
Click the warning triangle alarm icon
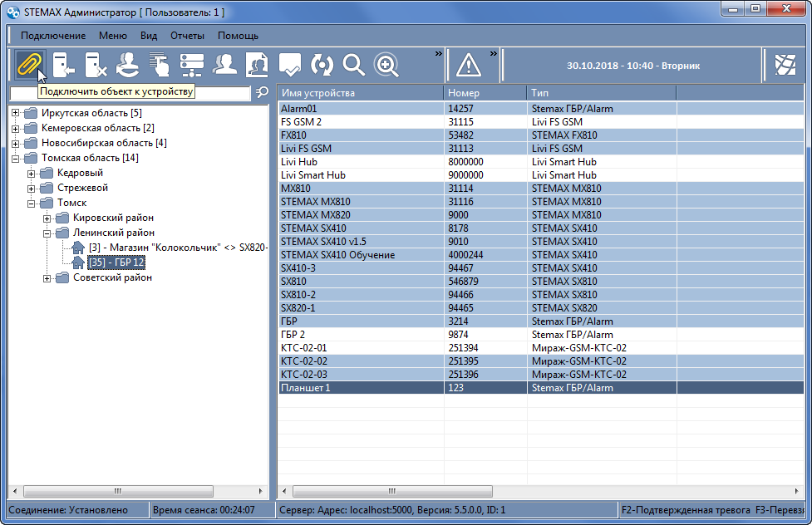coord(469,66)
